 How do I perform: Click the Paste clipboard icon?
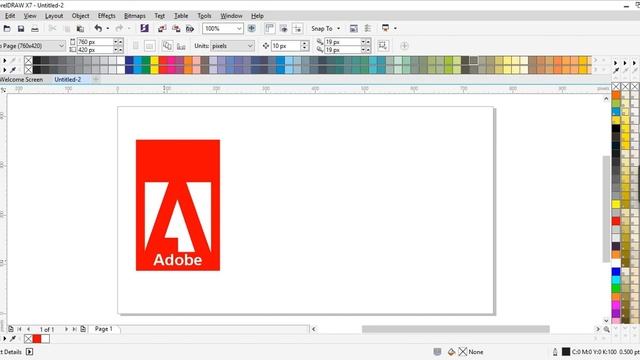[80, 29]
